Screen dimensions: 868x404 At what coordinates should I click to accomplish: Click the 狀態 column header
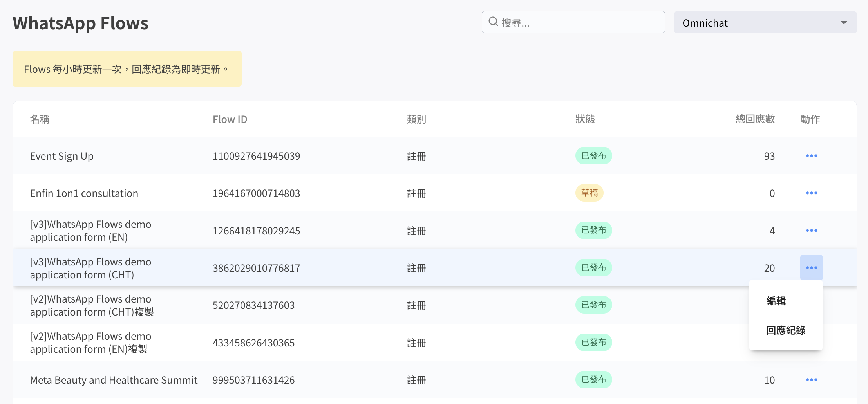coord(585,119)
